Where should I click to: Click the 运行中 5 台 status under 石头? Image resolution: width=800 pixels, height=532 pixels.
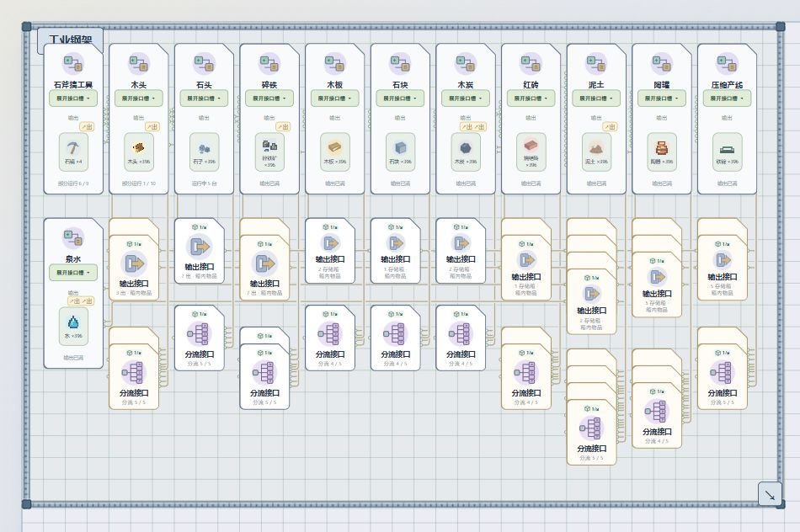(x=204, y=184)
